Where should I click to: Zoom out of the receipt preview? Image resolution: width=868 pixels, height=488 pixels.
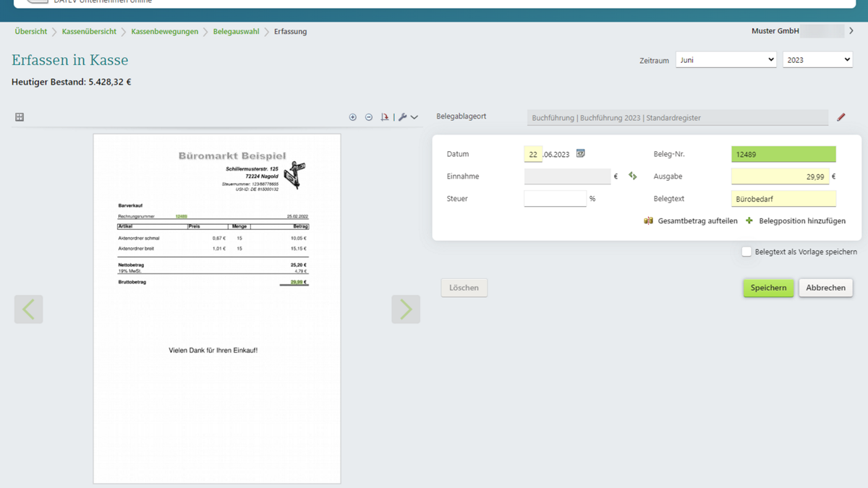coord(369,117)
